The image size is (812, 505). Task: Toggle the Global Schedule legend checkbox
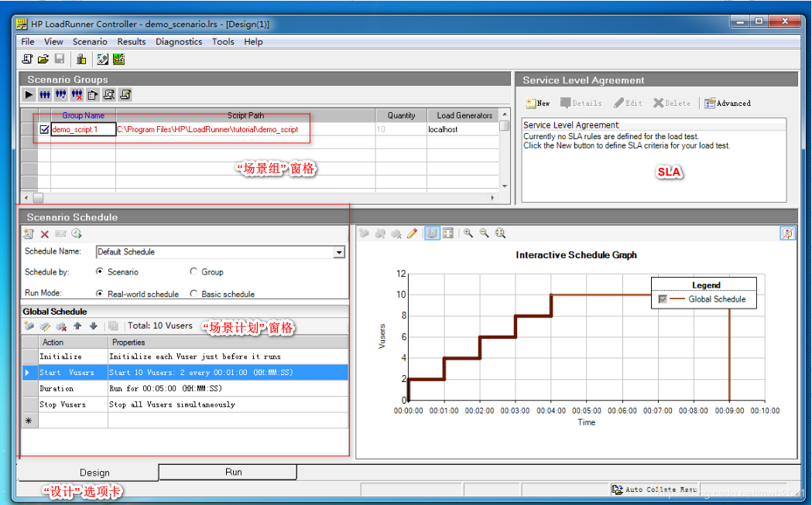(x=663, y=299)
